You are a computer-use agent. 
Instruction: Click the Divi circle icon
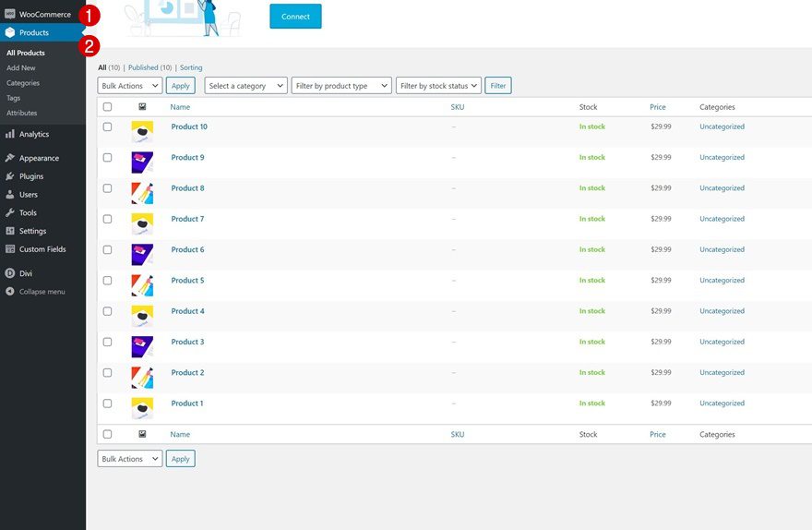(10, 273)
